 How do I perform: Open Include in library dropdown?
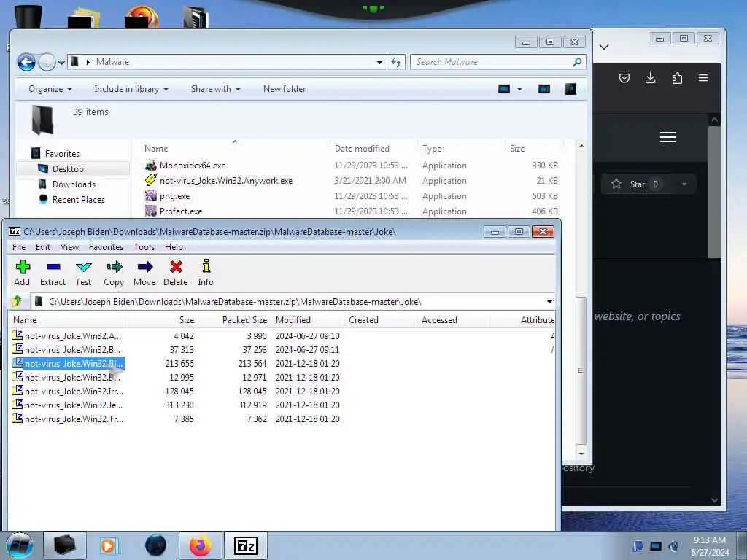(131, 89)
